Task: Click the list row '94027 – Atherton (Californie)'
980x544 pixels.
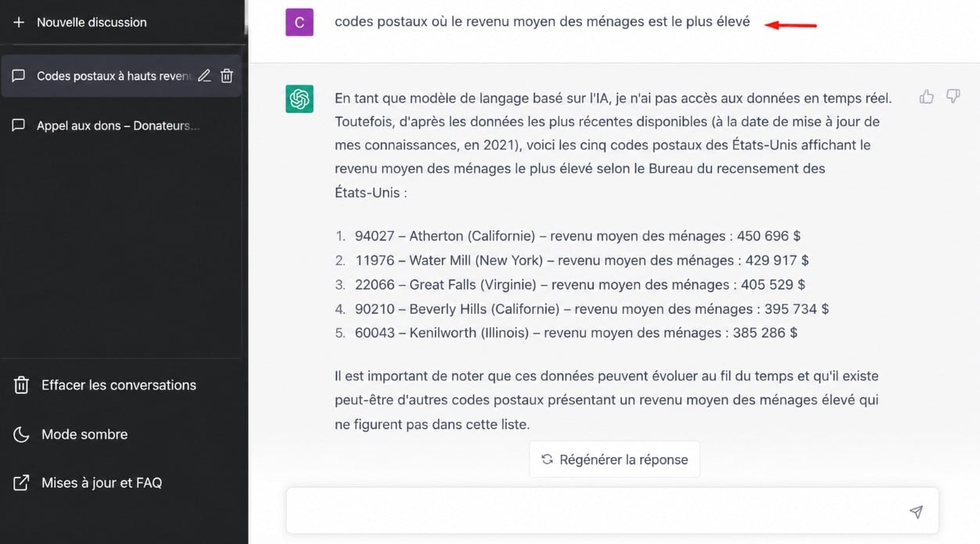Action: point(577,236)
